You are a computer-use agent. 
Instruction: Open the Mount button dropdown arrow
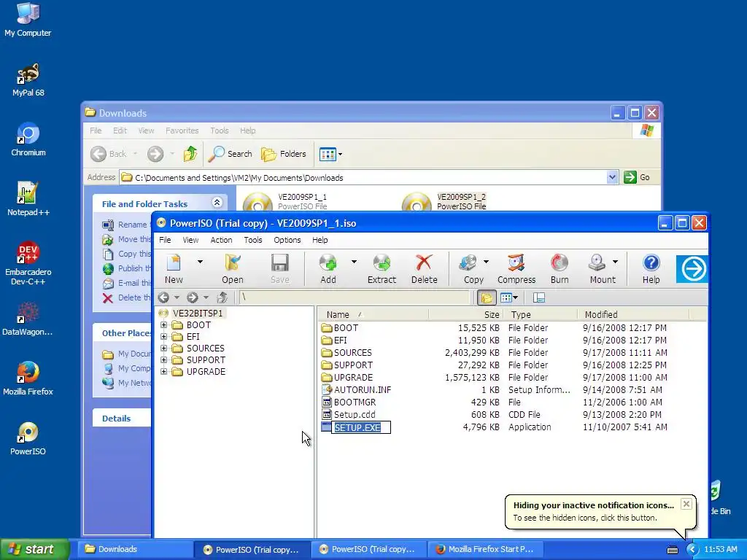pyautogui.click(x=615, y=262)
